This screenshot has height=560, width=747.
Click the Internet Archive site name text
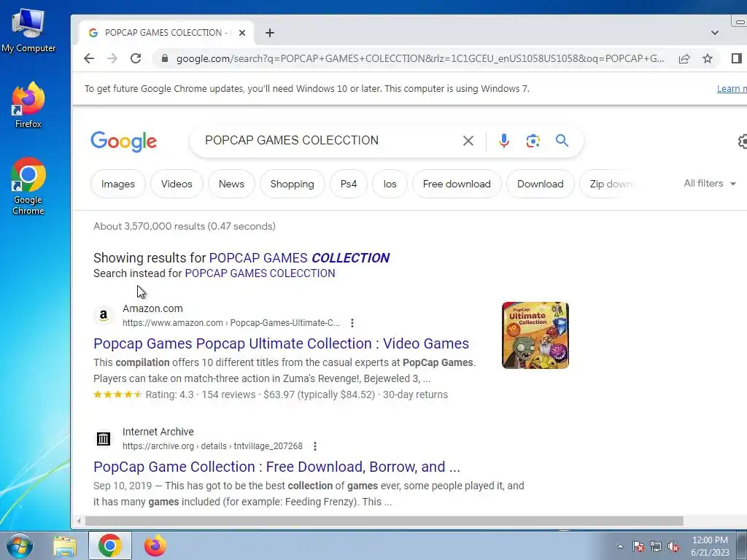[158, 432]
